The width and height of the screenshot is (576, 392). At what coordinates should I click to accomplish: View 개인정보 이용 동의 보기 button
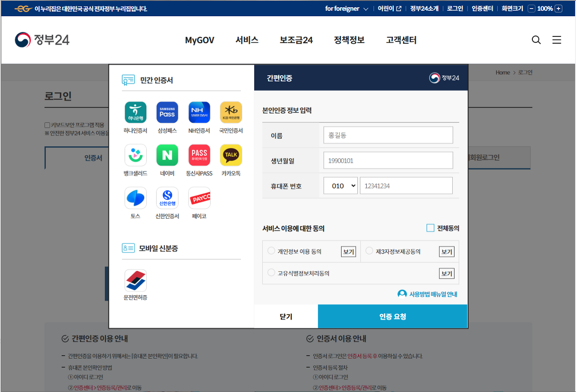(348, 252)
